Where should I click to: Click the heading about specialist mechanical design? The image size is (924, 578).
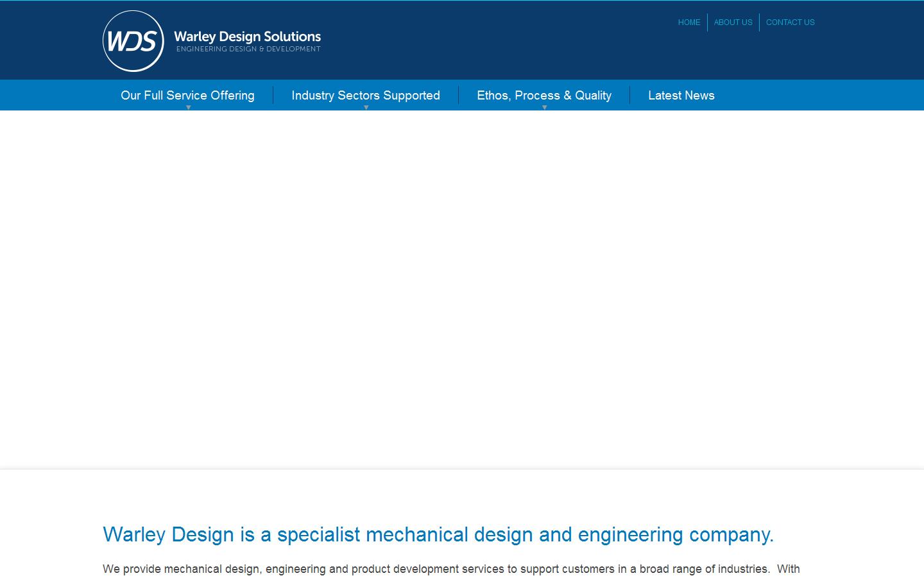439,534
